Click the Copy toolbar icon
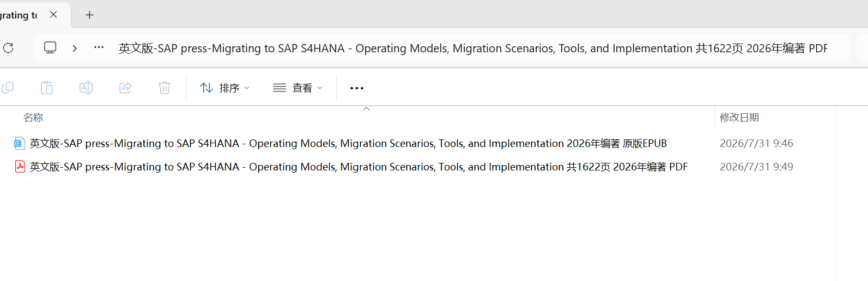 click(8, 88)
